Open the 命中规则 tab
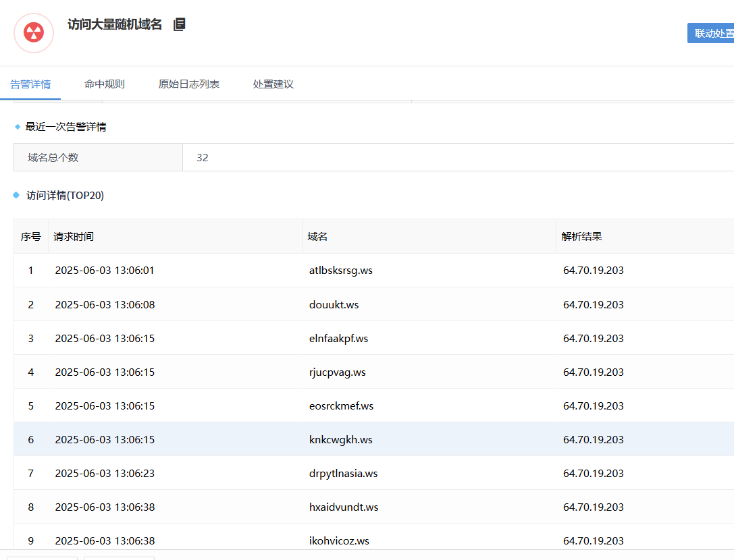 point(105,84)
